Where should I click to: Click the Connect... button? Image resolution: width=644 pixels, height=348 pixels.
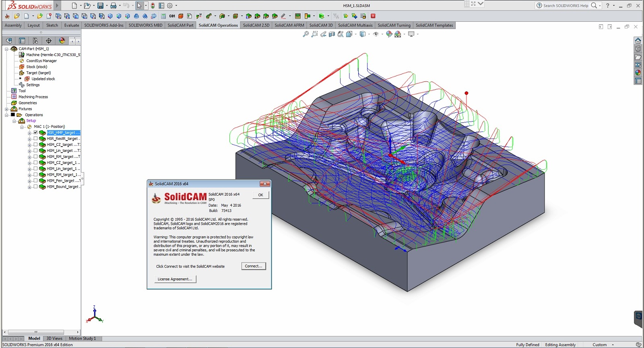254,266
